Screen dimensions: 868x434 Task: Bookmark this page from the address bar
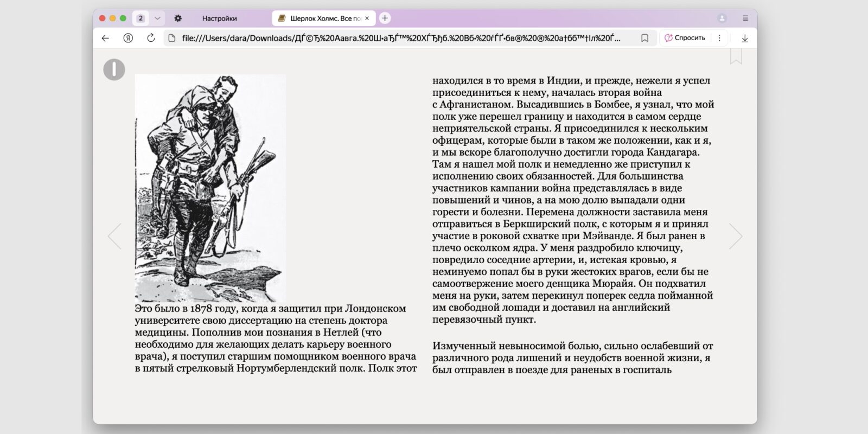(x=644, y=38)
